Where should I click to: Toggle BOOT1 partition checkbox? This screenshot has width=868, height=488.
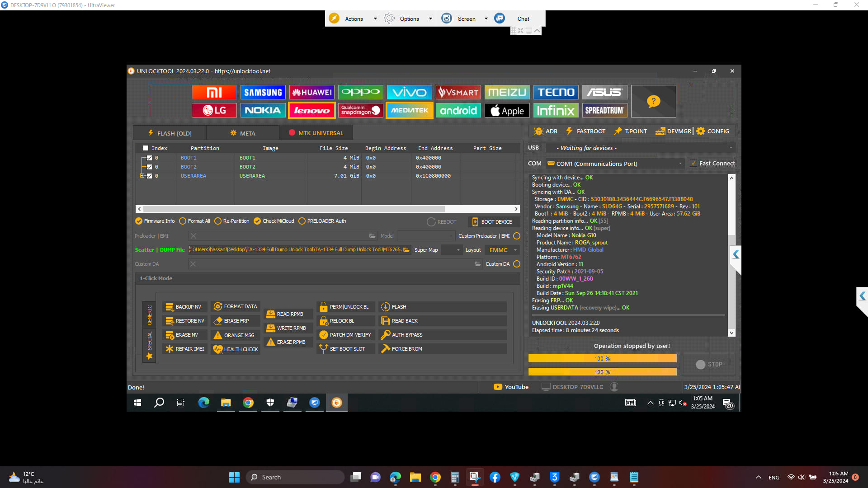click(x=149, y=158)
